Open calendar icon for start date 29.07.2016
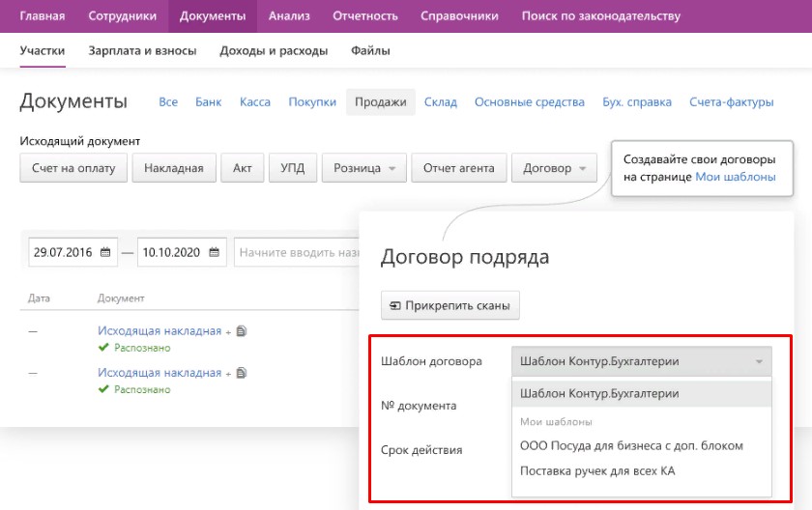This screenshot has width=812, height=510. coord(105,252)
